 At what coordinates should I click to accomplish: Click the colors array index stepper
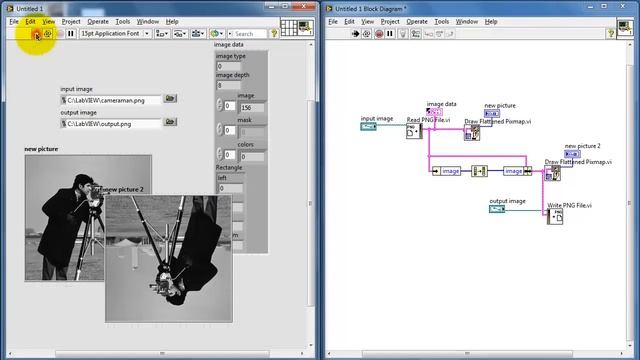coord(220,154)
